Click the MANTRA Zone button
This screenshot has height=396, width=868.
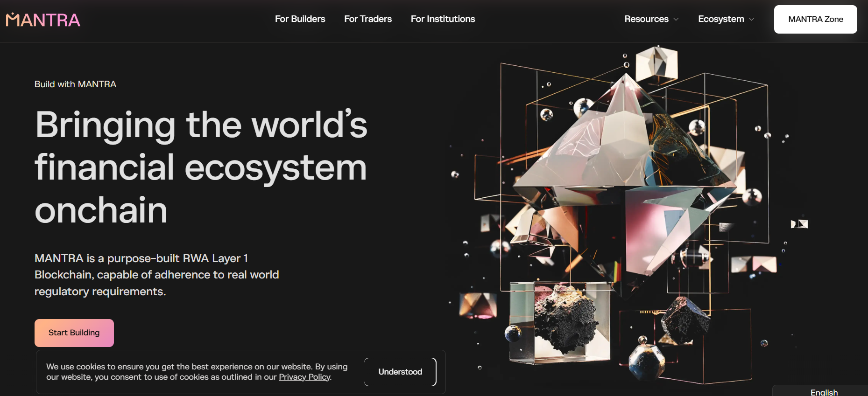815,19
